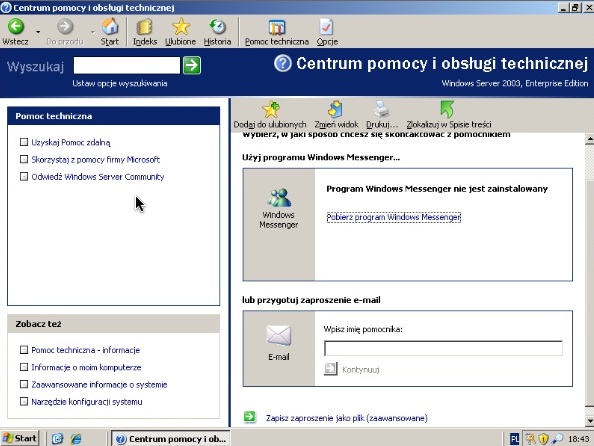Click Show Desktop quick launch icon
The image size is (594, 446).
click(58, 438)
